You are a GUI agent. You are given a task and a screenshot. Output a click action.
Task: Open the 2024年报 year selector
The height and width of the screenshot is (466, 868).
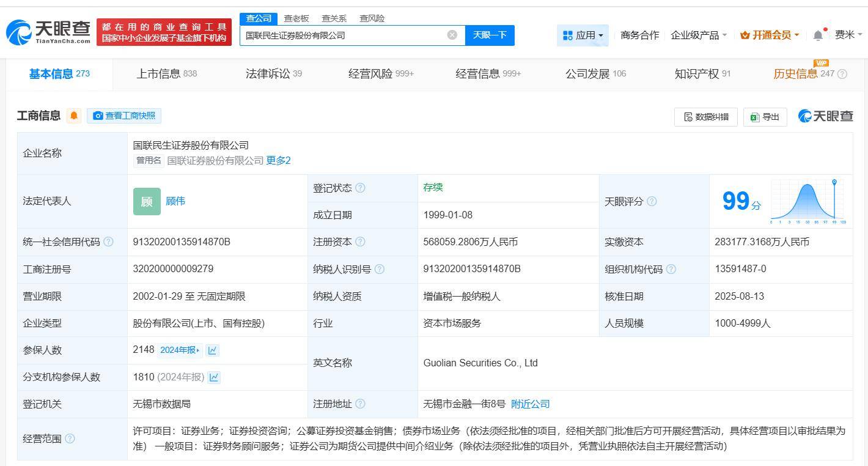point(180,350)
